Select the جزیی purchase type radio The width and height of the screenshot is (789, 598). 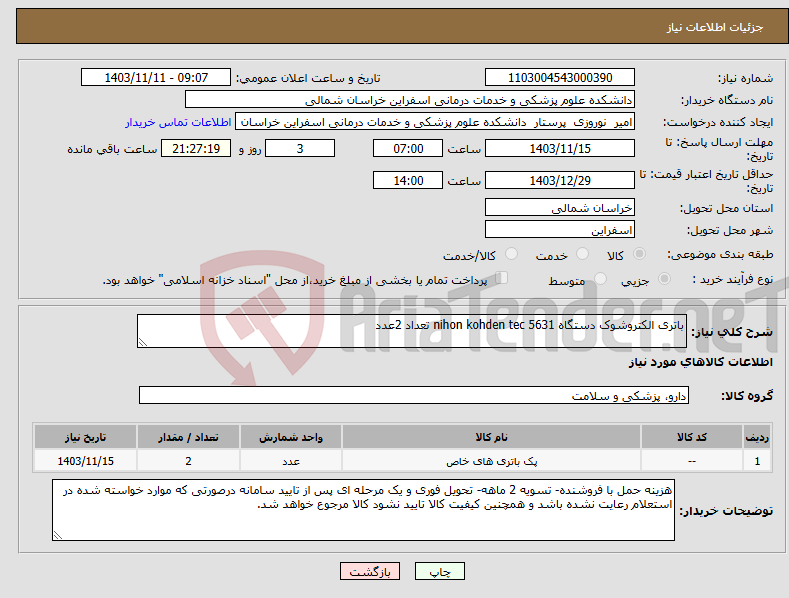point(664,278)
